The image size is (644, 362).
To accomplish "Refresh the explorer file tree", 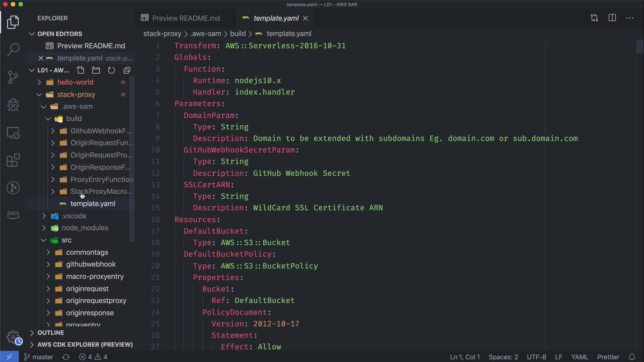I will 111,70.
